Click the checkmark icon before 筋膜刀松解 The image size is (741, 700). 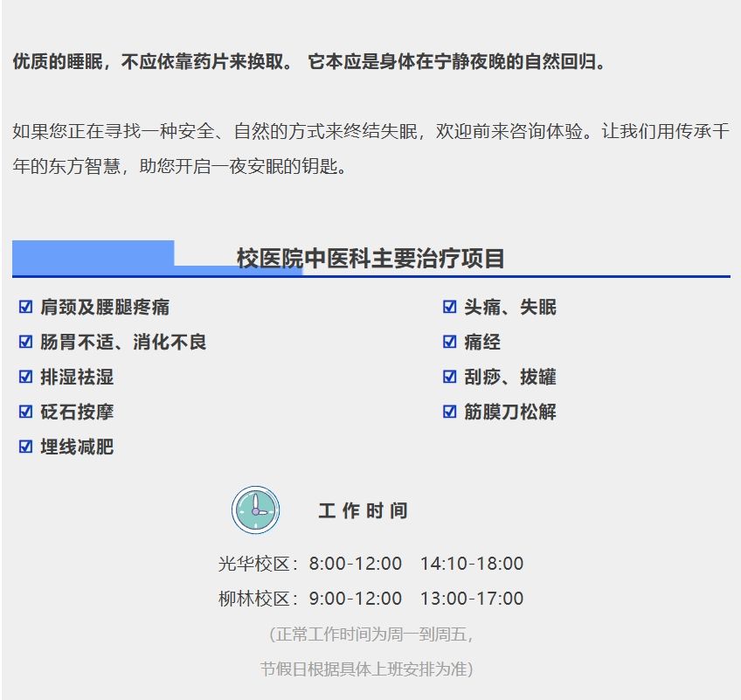450,412
